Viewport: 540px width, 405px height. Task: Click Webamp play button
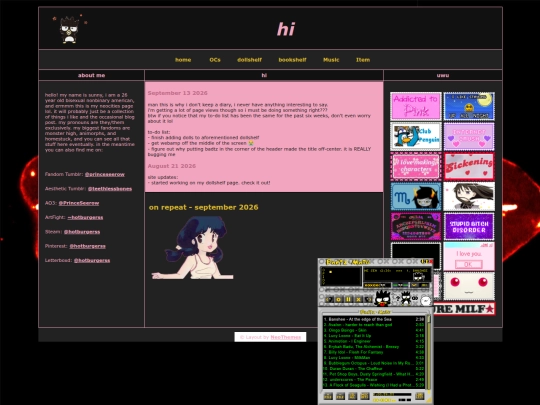pos(339,299)
